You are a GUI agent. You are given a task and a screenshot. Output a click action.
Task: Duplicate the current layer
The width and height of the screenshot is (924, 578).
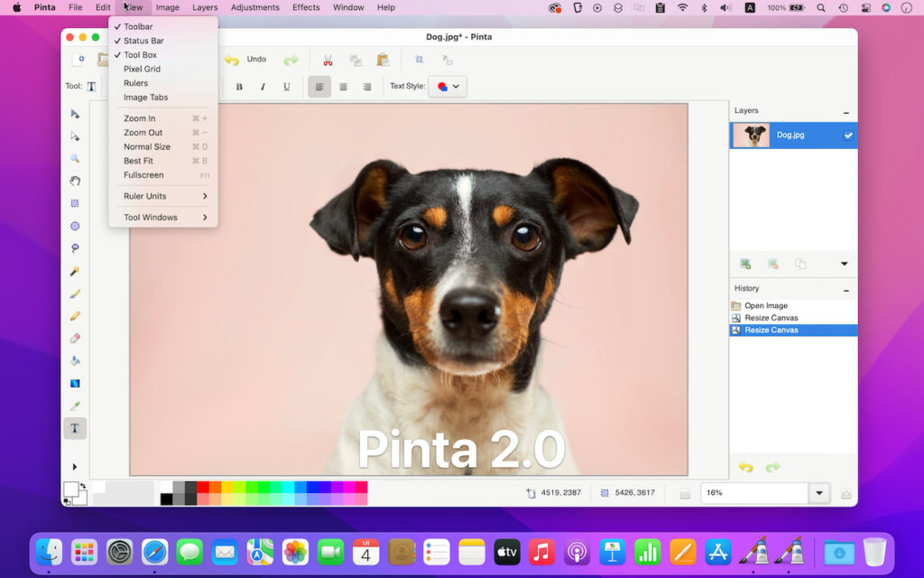tap(802, 264)
